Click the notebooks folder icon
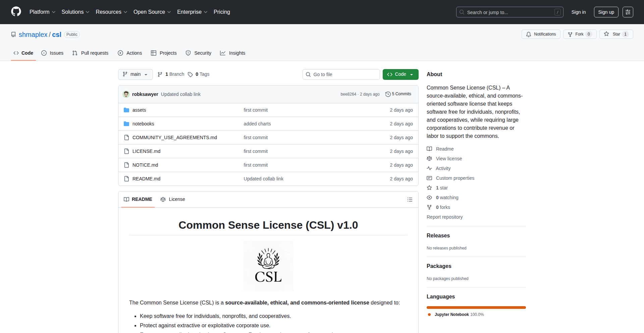This screenshot has width=644, height=333. click(x=126, y=124)
